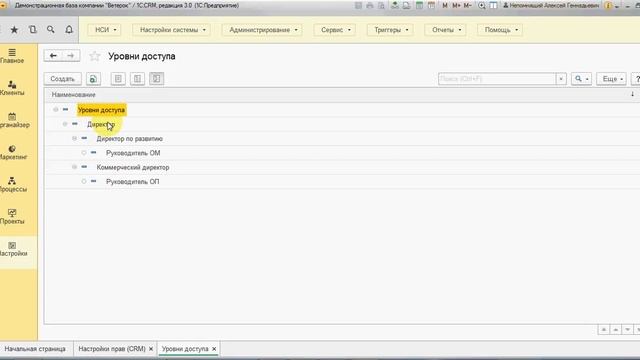Viewport: 640px width, 360px height.
Task: Click the current user name in title bar
Action: [x=551, y=6]
